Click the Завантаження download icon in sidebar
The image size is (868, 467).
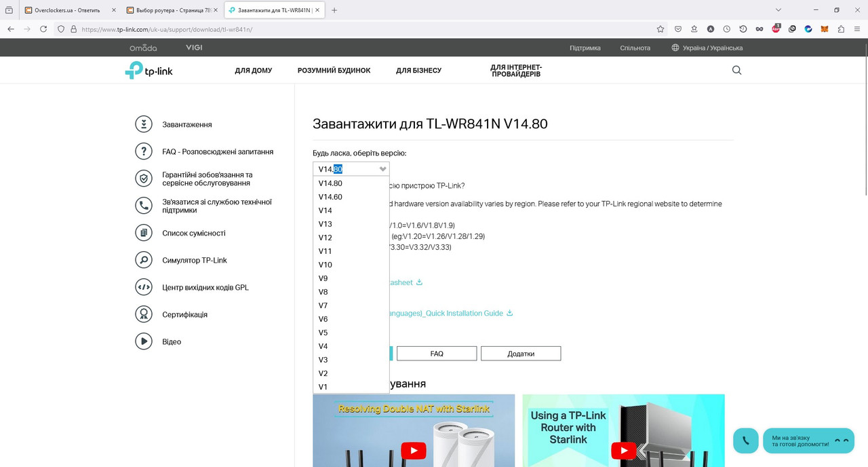[x=144, y=124]
